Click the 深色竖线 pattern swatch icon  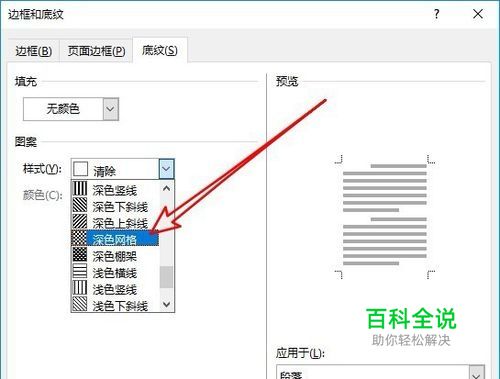point(80,189)
